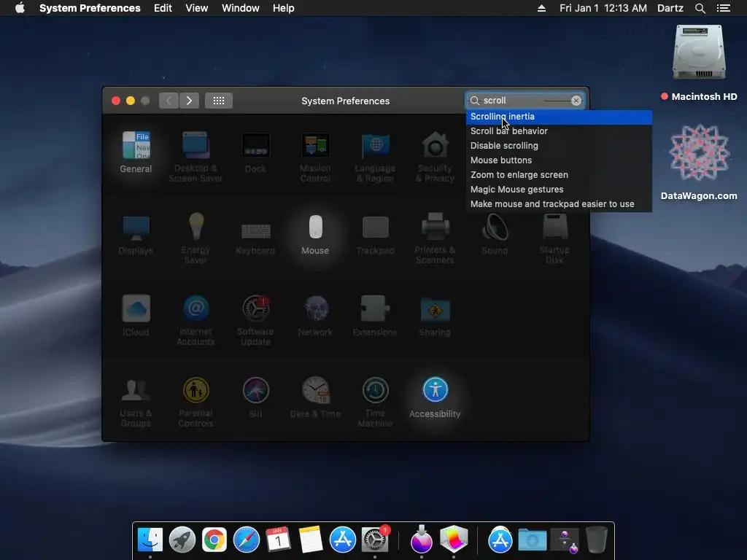
Task: Click the clock showing Fri Jan 1 12:13 AM
Action: pos(603,8)
